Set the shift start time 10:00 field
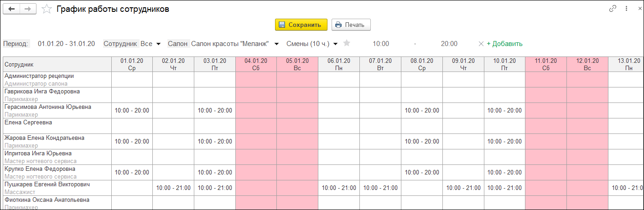644x210 pixels. point(381,44)
